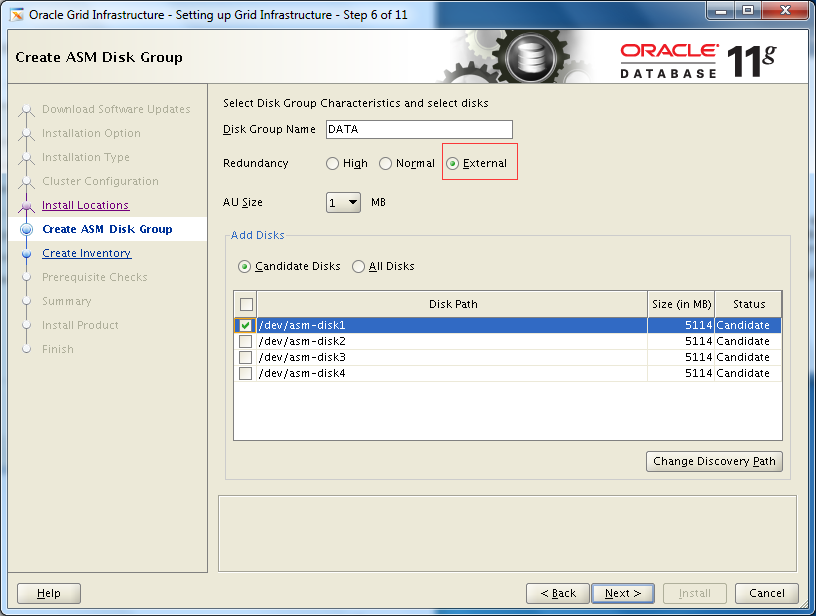816x616 pixels.
Task: Maximize the installer window
Action: pyautogui.click(x=747, y=10)
